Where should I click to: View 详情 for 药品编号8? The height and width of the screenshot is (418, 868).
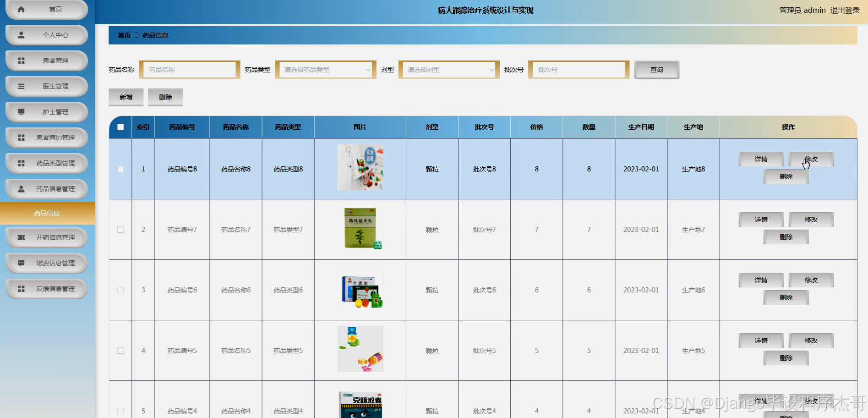[x=761, y=159]
